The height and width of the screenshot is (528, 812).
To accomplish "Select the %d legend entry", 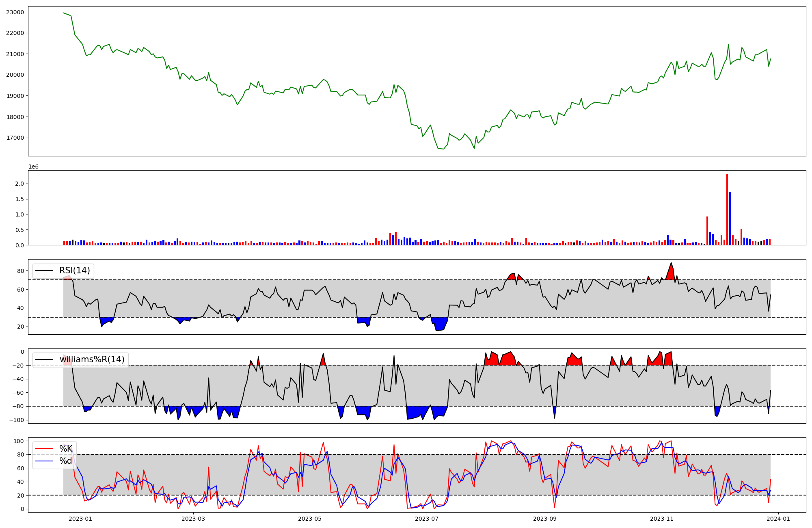I will (66, 461).
